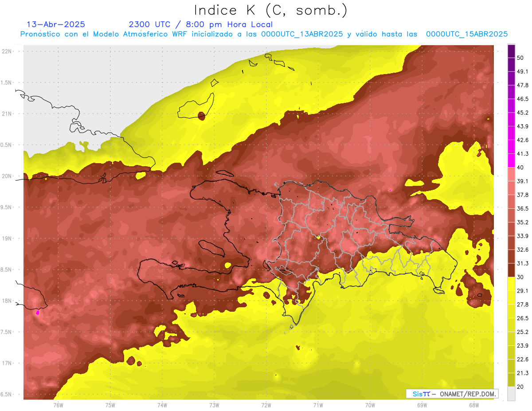This screenshot has width=532, height=411.
Task: Click the '75W' longitude label
Action: pyautogui.click(x=110, y=405)
